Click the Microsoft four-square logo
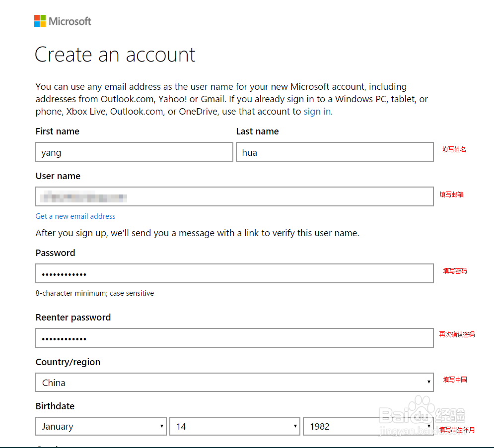The width and height of the screenshot is (494, 448). pyautogui.click(x=40, y=21)
